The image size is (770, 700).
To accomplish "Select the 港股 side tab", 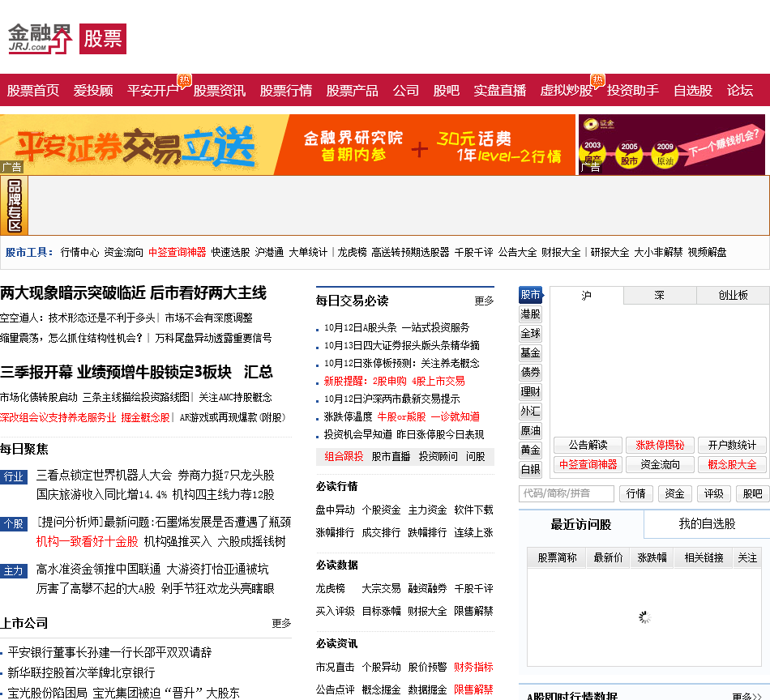I will (530, 314).
